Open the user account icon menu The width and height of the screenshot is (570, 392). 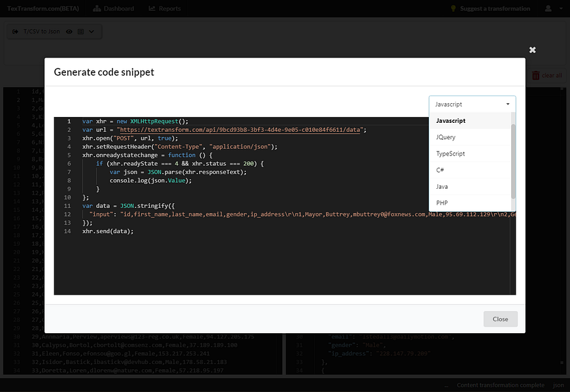(x=548, y=8)
